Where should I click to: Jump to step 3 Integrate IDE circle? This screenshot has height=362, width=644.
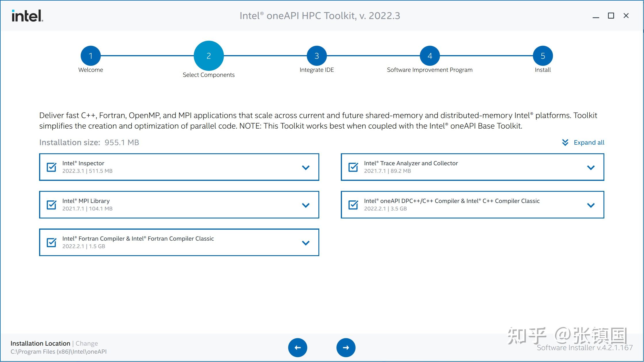click(316, 56)
